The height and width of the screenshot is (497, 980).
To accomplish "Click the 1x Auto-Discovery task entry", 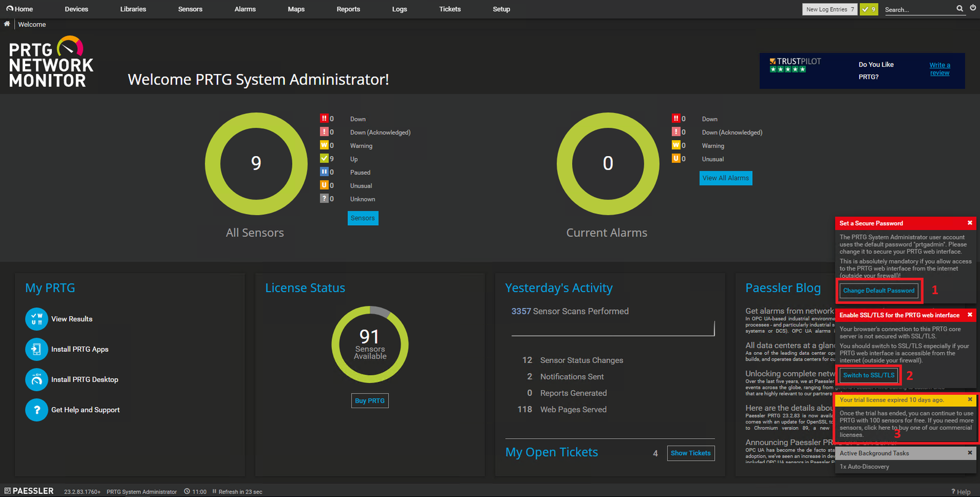I will click(x=864, y=467).
